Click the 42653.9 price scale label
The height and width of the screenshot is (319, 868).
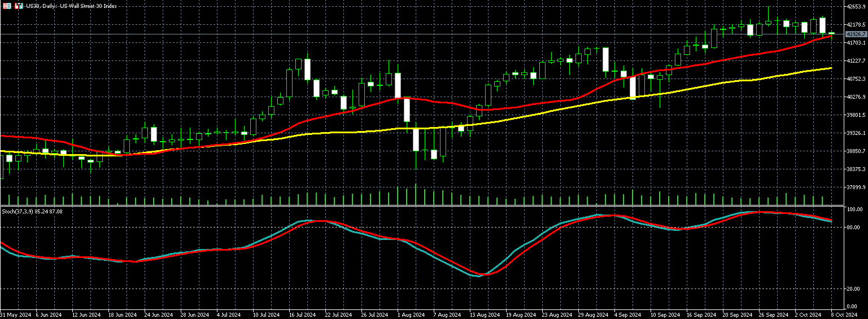click(x=856, y=7)
